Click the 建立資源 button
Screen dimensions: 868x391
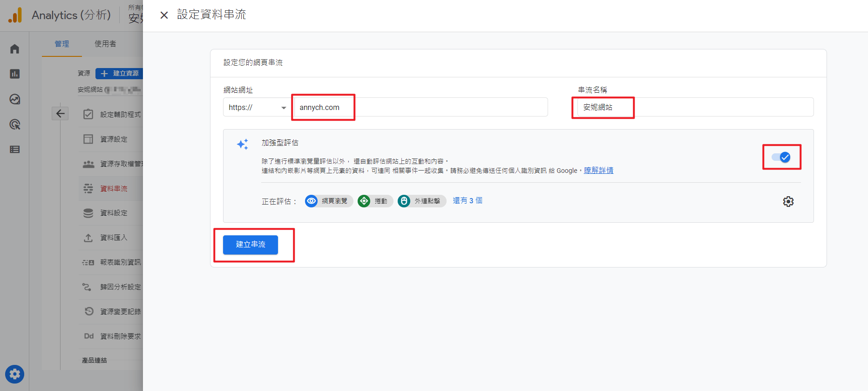119,73
